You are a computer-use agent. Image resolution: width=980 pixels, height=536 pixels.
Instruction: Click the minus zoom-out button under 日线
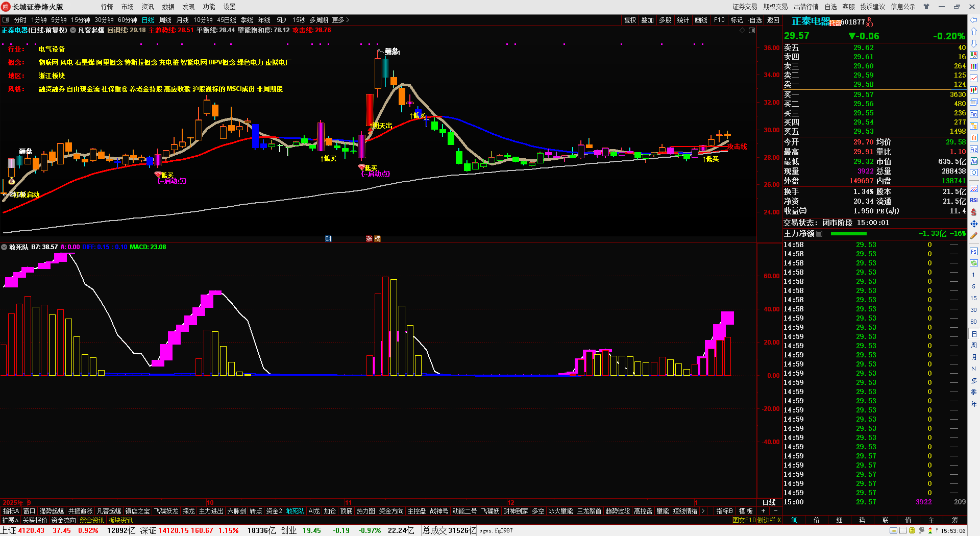pos(776,511)
